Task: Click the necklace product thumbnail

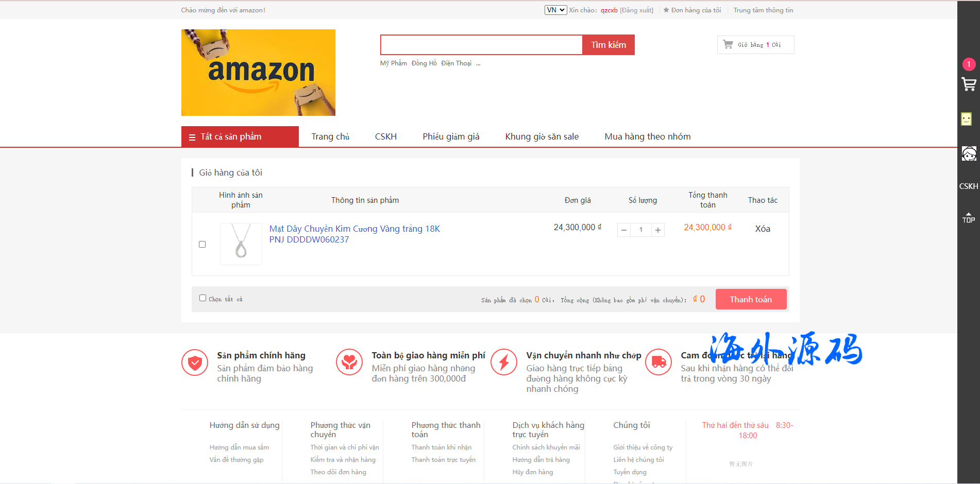Action: (241, 244)
